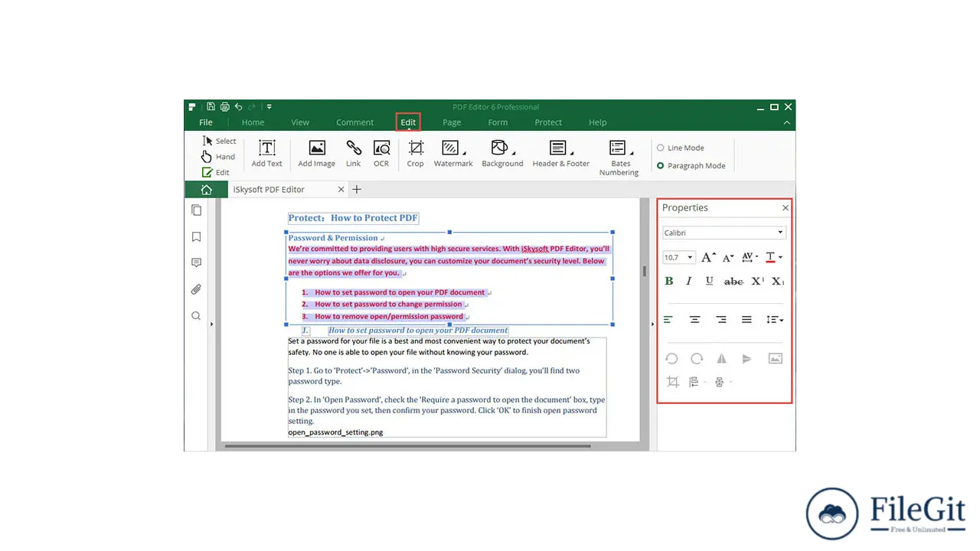Viewport: 980px width, 551px height.
Task: Switch to the Home tab
Action: 253,122
